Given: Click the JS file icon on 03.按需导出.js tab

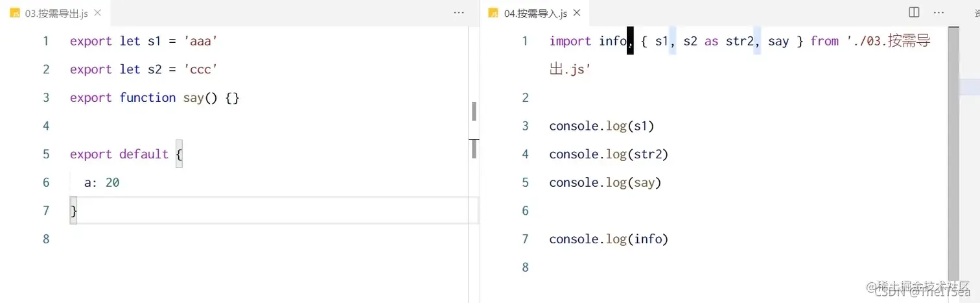Looking at the screenshot, I should point(15,13).
